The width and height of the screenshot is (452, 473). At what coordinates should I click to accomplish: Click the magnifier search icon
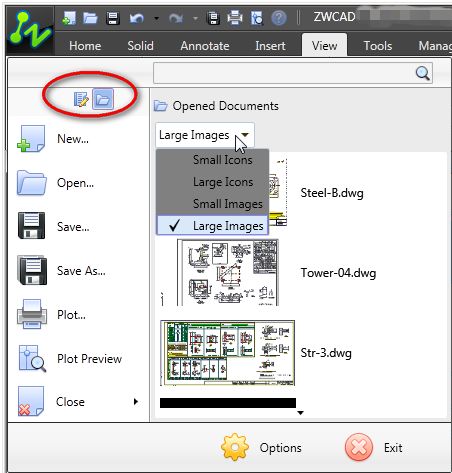[423, 72]
